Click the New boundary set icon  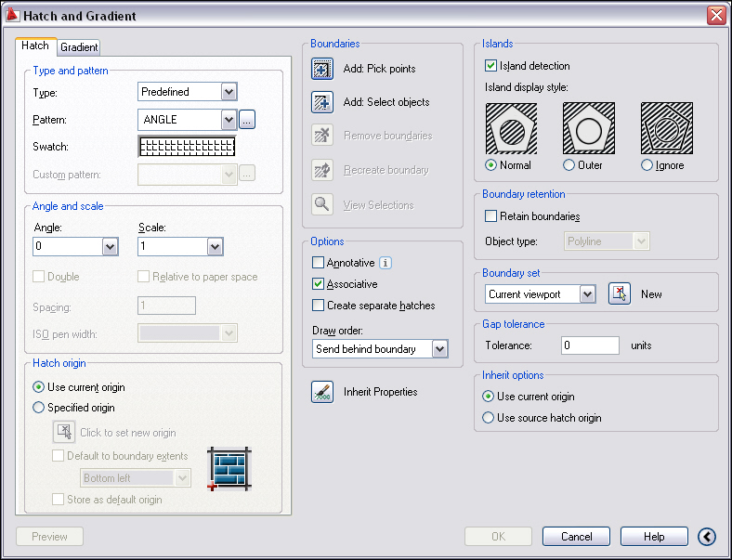pos(620,293)
